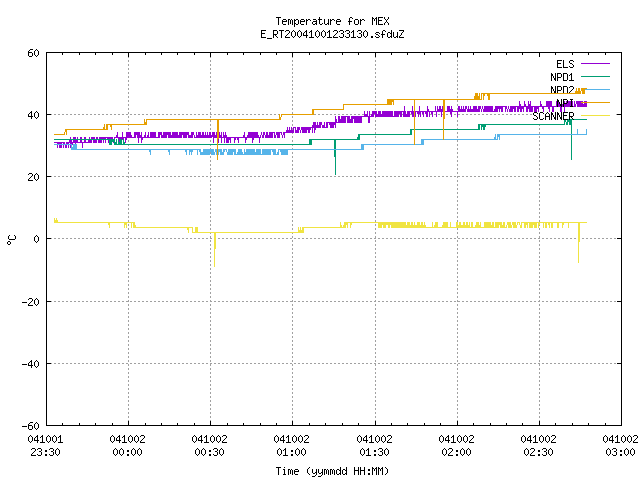Click the NPI legend label
Viewport: 640px width, 480px height.
pos(565,103)
